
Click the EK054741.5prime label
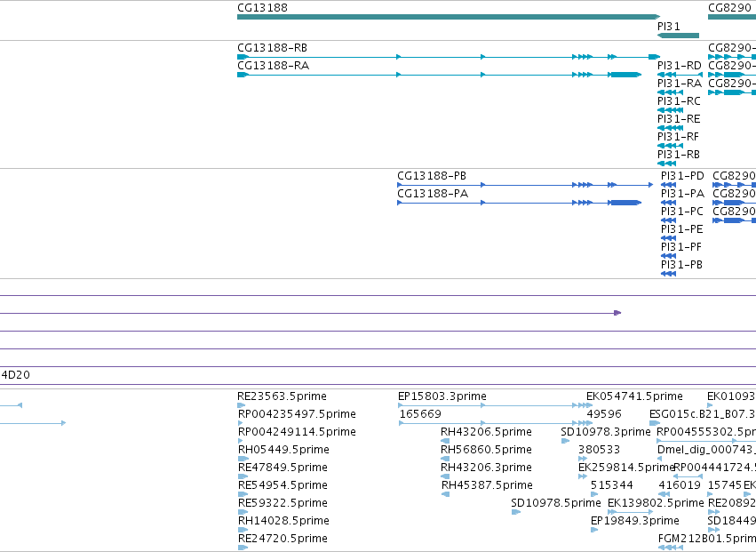[634, 396]
